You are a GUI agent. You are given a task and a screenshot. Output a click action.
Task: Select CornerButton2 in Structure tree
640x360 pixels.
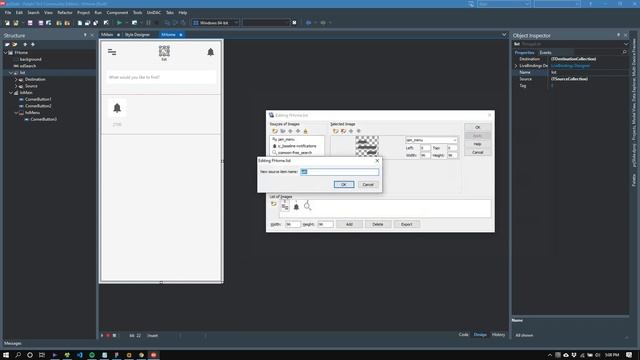(38, 106)
